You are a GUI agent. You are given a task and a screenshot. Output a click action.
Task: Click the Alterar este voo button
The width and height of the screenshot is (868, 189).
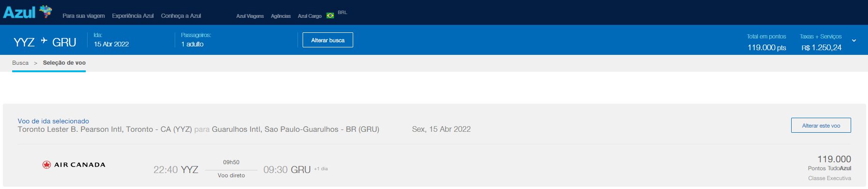click(x=821, y=125)
